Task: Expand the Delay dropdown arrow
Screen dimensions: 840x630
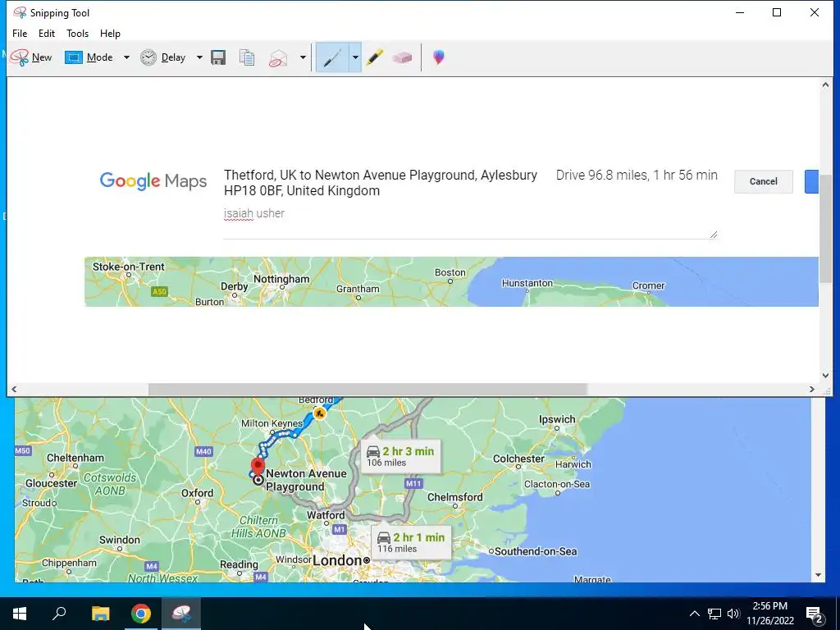Action: 199,57
